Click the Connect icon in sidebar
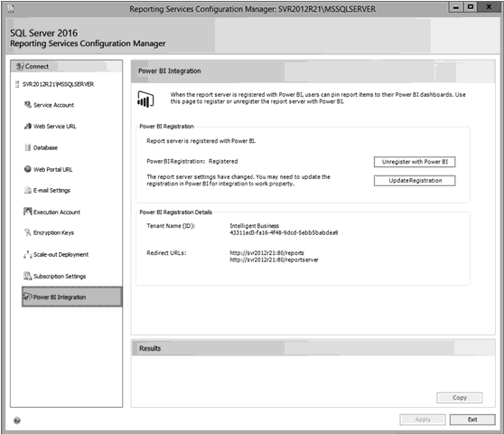The image size is (504, 434). (x=20, y=66)
